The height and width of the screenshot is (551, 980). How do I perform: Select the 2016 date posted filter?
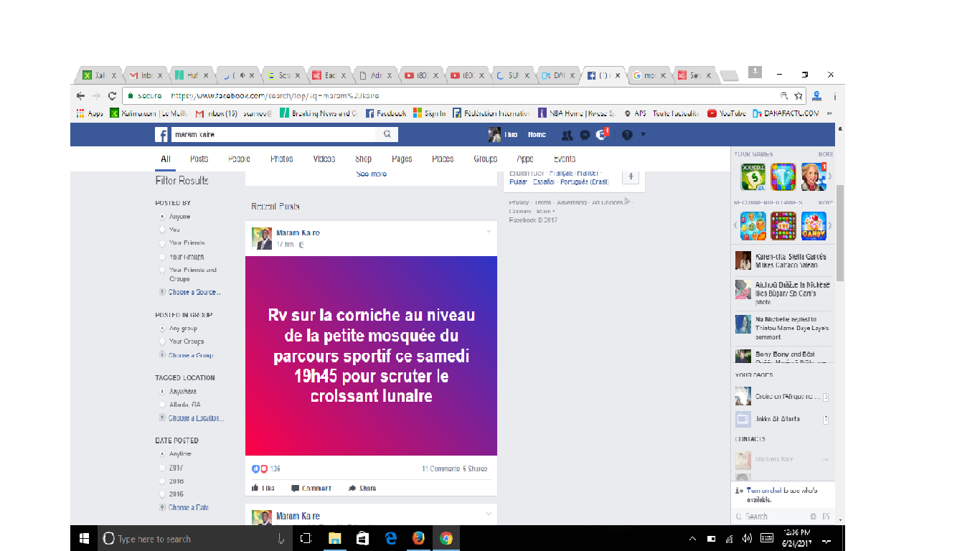click(x=163, y=481)
